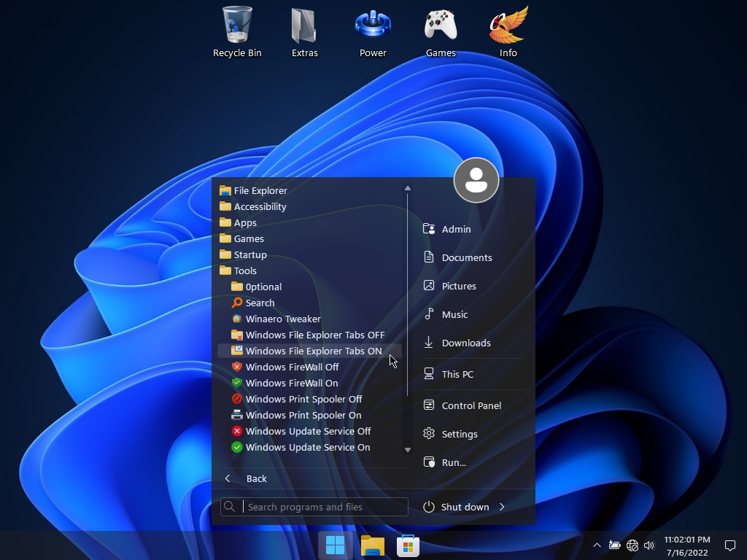This screenshot has height=560, width=747.
Task: Open Control Panel
Action: [473, 405]
